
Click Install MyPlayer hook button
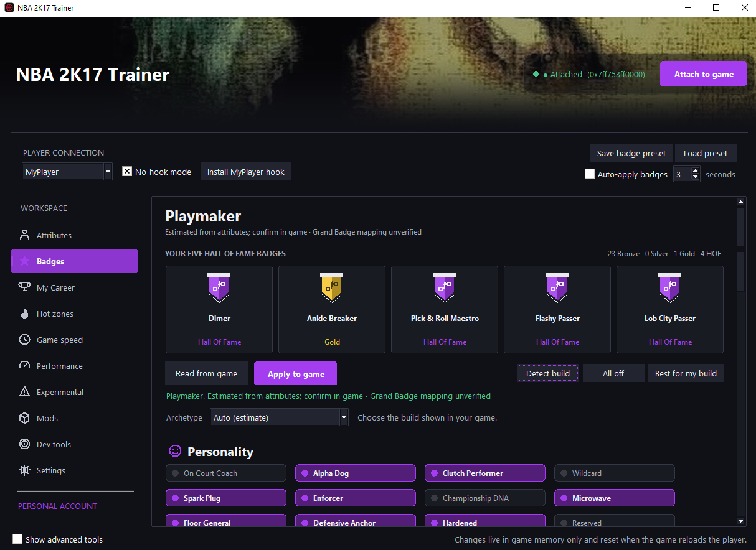point(245,172)
